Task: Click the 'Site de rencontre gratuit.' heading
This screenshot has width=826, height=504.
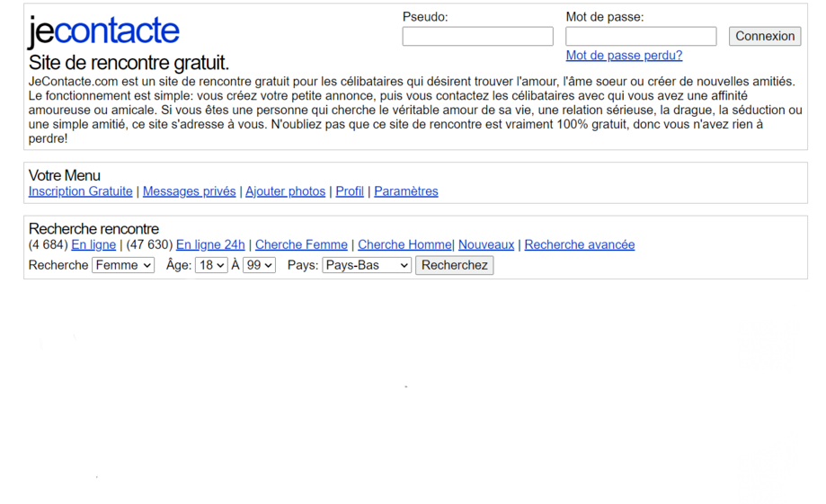Action: [x=129, y=63]
